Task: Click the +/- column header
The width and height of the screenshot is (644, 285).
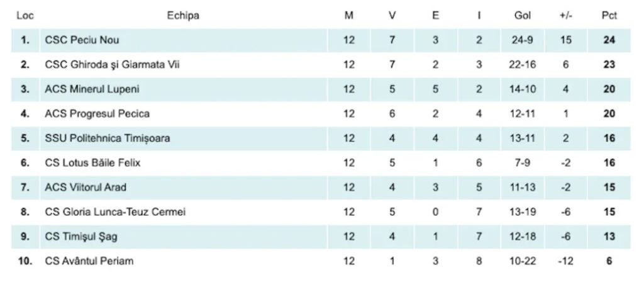Action: point(565,16)
